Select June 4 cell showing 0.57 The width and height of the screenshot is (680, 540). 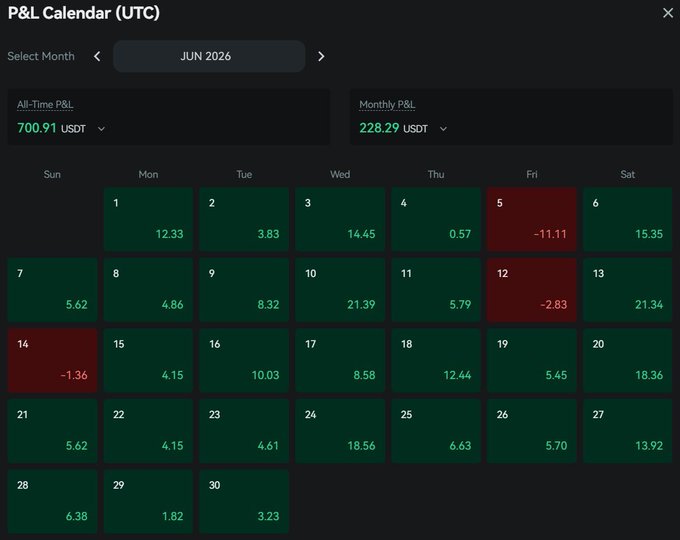point(436,219)
